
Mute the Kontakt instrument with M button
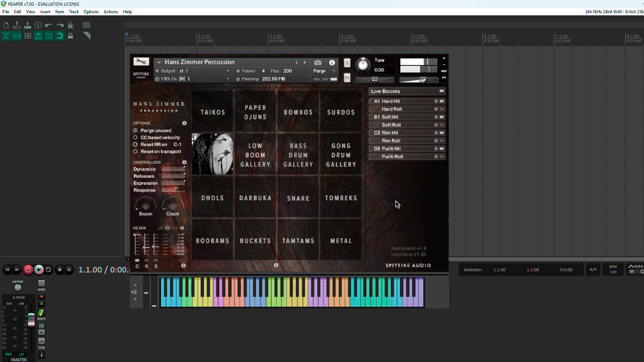click(347, 78)
